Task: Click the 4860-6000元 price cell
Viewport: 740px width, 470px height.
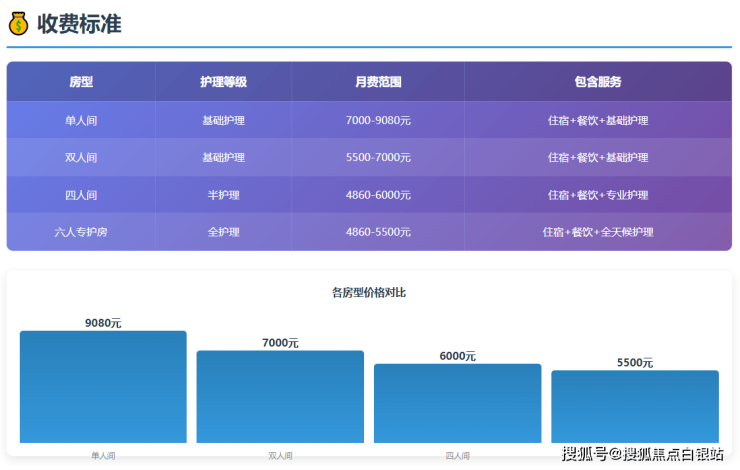Action: (378, 195)
